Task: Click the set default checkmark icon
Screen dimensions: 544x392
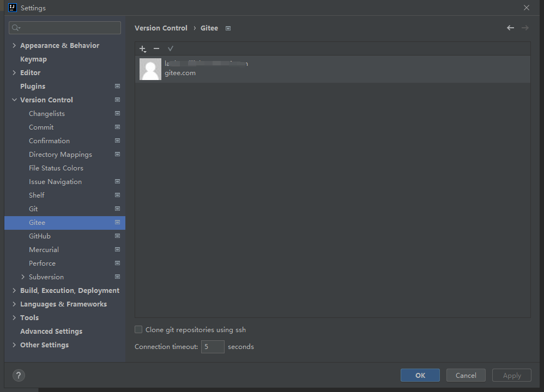Action: pos(171,49)
